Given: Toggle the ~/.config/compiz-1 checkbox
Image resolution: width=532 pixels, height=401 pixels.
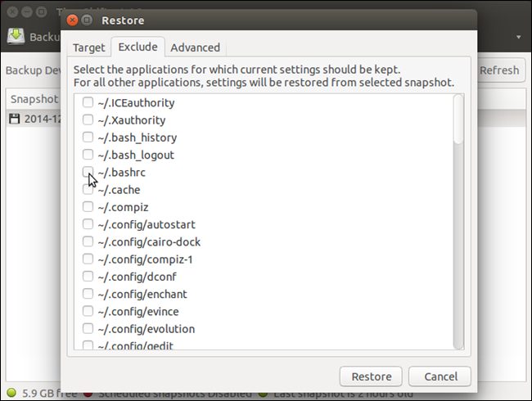Looking at the screenshot, I should click(88, 259).
